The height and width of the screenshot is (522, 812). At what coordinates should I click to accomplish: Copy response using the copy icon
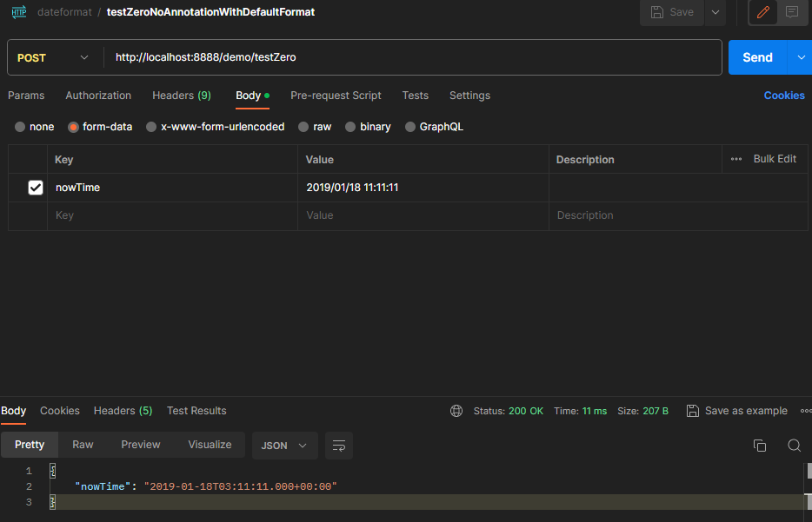pos(760,446)
